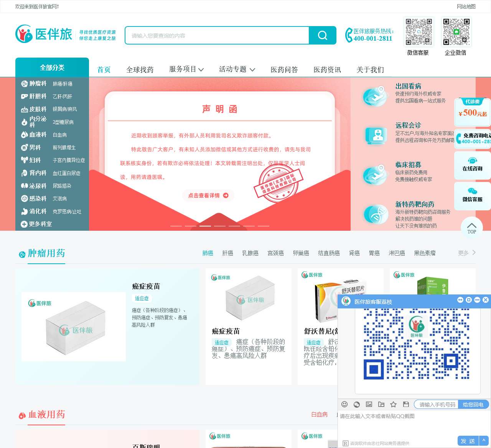The height and width of the screenshot is (448, 491).
Task: Select the second carousel indicator dot
Action: tap(191, 226)
